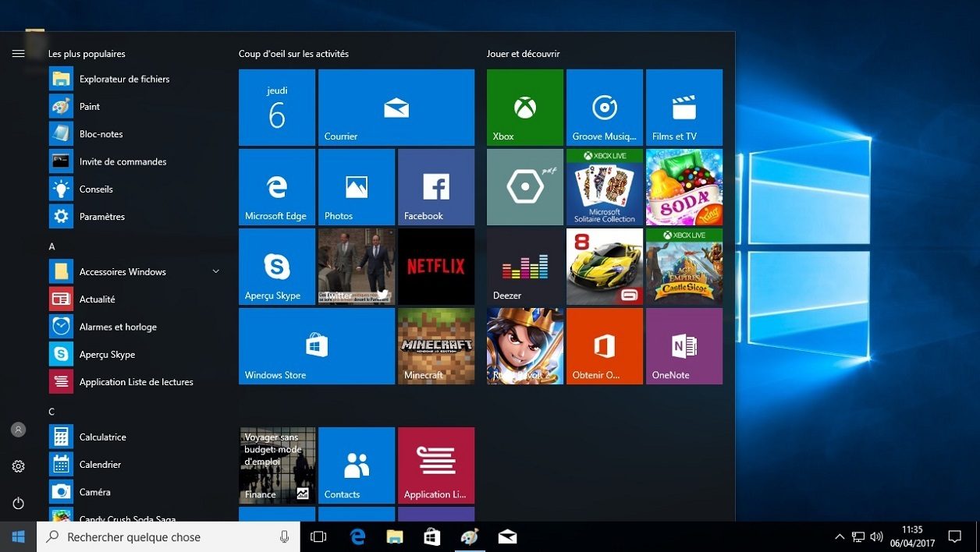
Task: Open the Obtenir Office tile
Action: pyautogui.click(x=605, y=346)
